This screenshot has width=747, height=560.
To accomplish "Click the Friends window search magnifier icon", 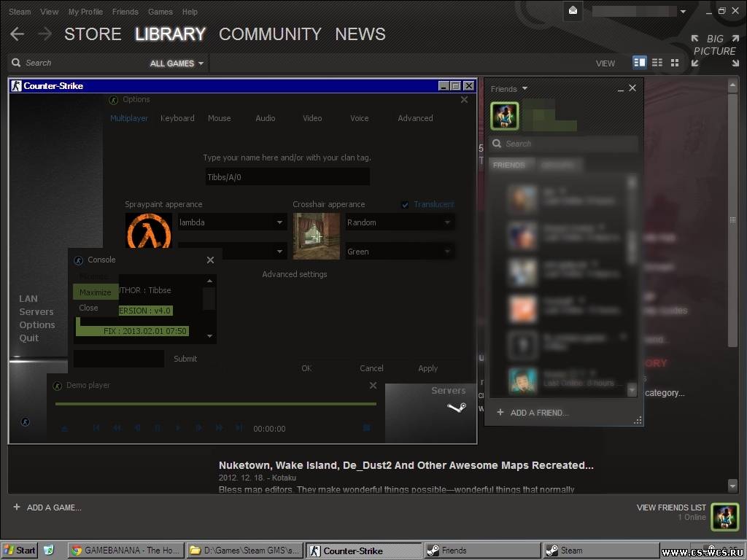I will (x=497, y=144).
